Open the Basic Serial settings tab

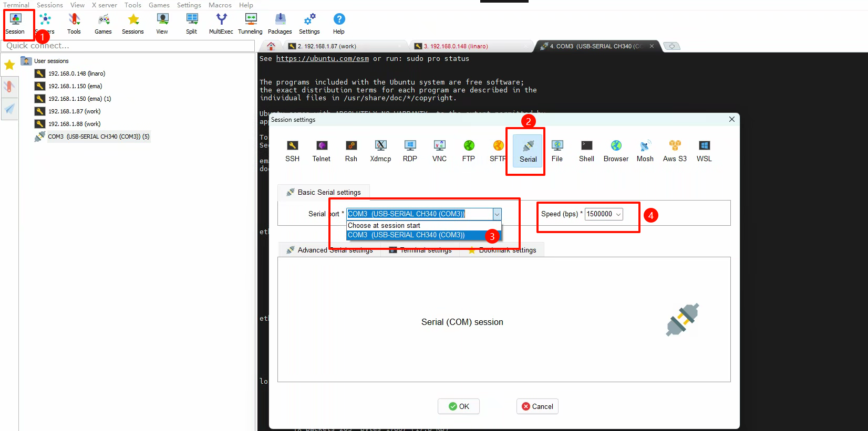(x=324, y=192)
